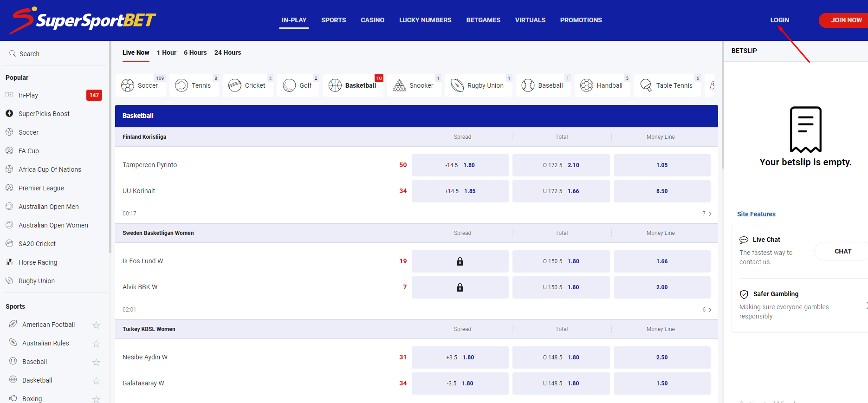The image size is (868, 403).
Task: Favorite Baseball with the star
Action: pyautogui.click(x=96, y=362)
